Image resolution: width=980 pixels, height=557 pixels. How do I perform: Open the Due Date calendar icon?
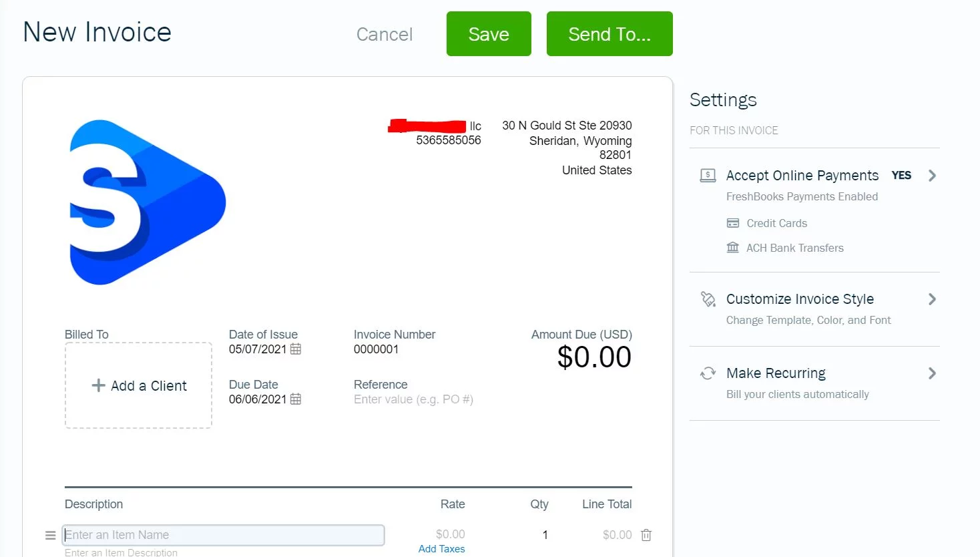coord(296,399)
